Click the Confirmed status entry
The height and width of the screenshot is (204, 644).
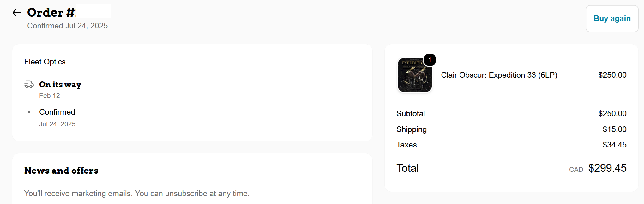pos(57,112)
